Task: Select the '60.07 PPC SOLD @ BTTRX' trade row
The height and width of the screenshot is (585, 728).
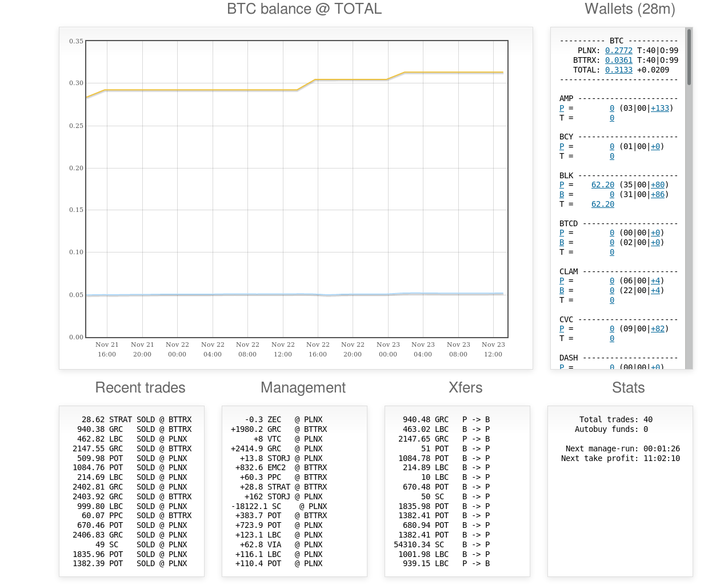Action: click(x=137, y=515)
